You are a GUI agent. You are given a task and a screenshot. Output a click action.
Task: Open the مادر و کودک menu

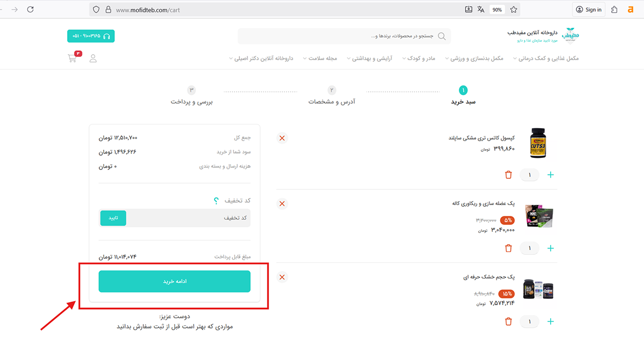420,58
